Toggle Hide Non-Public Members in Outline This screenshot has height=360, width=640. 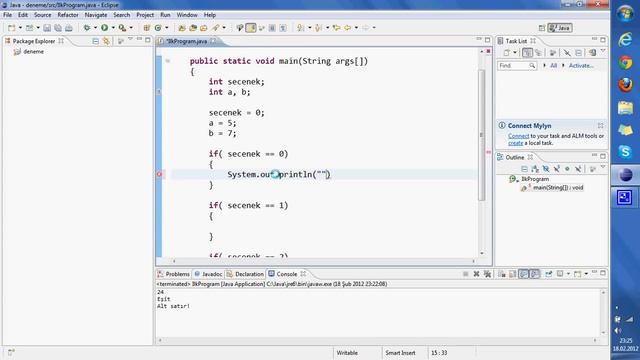tap(567, 169)
